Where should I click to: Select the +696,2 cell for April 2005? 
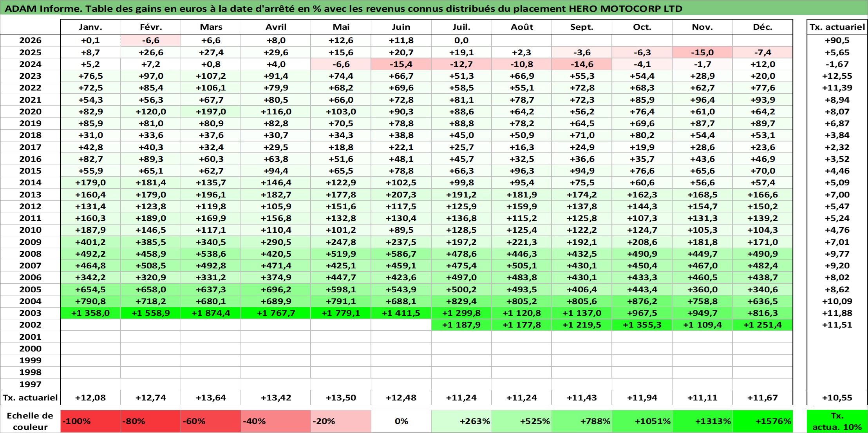[276, 290]
